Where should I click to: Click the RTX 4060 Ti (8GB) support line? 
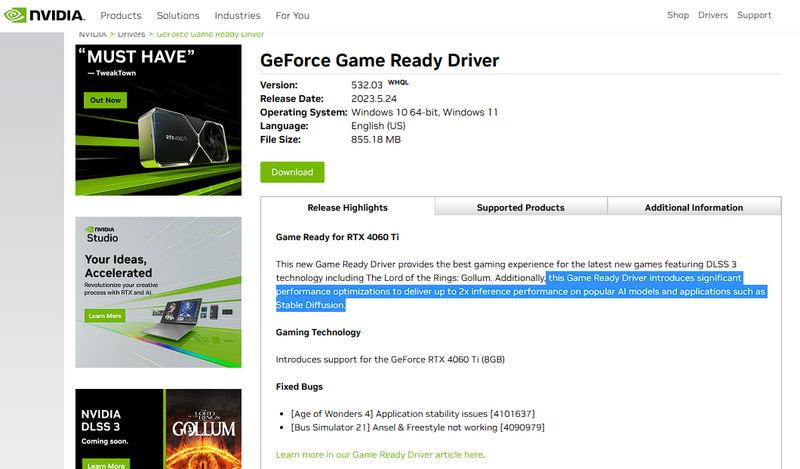click(390, 359)
